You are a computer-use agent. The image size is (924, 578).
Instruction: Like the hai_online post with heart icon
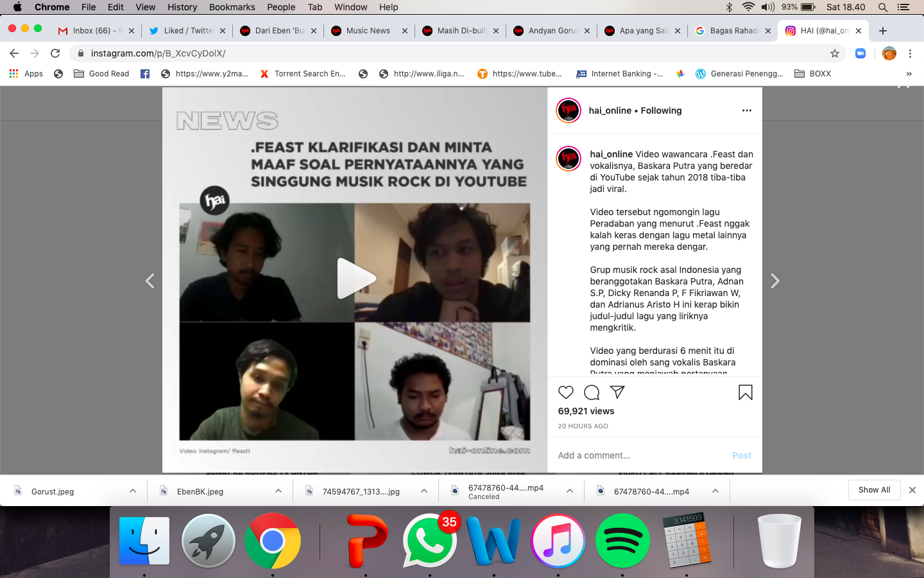point(565,392)
